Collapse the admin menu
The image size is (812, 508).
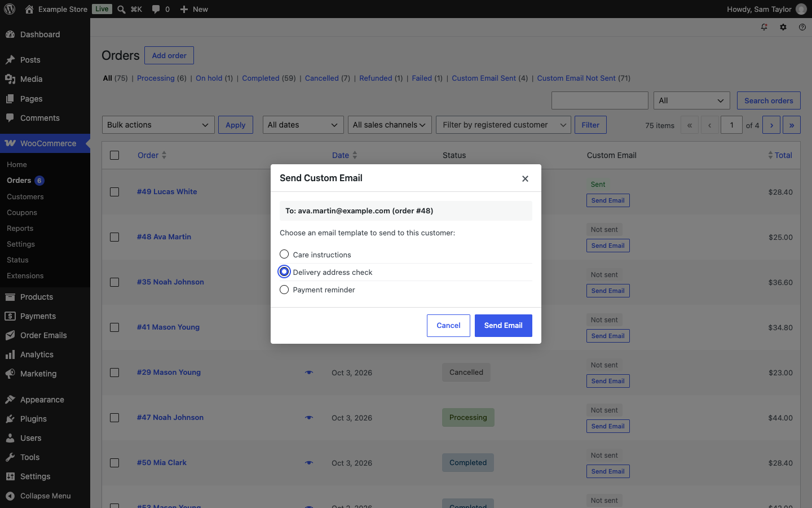pos(45,496)
